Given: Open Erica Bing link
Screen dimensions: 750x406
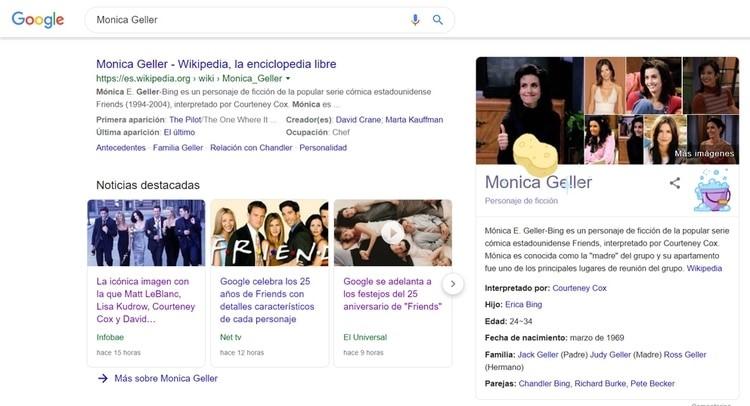Looking at the screenshot, I should click(523, 305).
